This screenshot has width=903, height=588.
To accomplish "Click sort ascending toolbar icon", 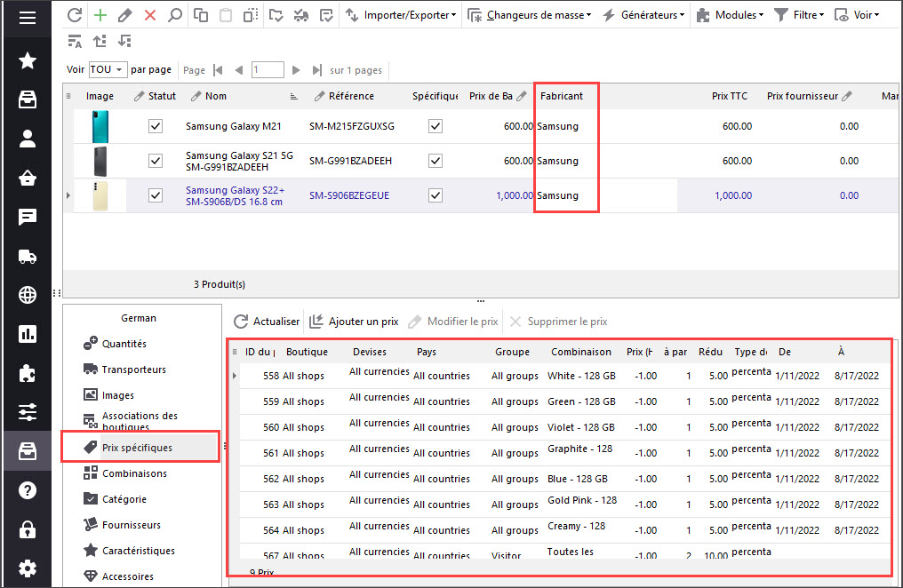I will pos(100,42).
